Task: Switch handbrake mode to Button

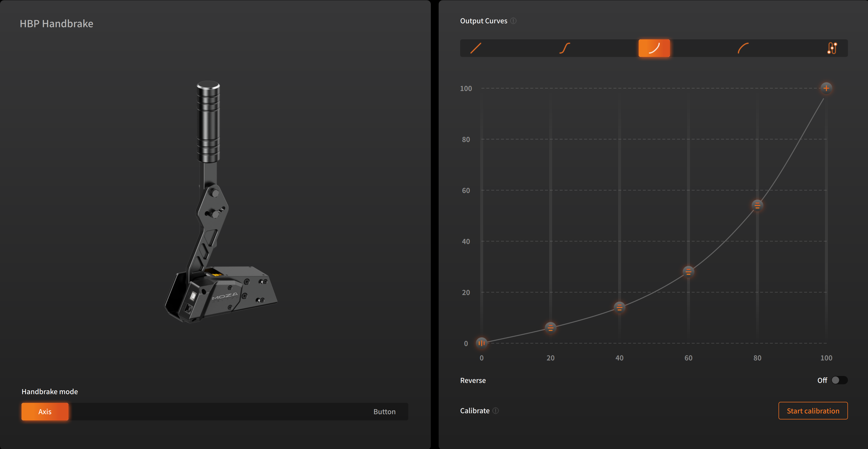Action: (x=384, y=412)
